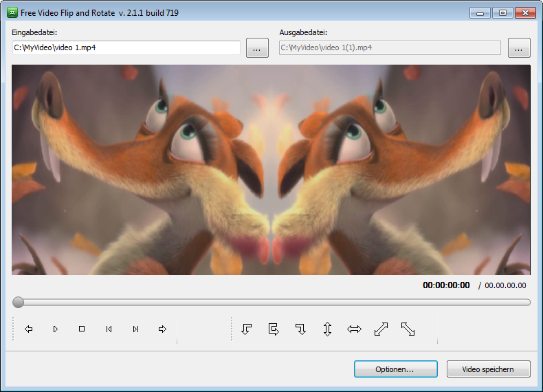Click the video seek slider handle
The height and width of the screenshot is (392, 543).
[x=19, y=302]
